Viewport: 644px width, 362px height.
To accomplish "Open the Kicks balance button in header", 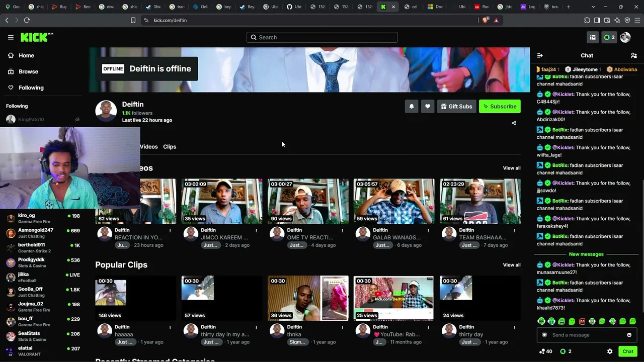I will (x=609, y=37).
